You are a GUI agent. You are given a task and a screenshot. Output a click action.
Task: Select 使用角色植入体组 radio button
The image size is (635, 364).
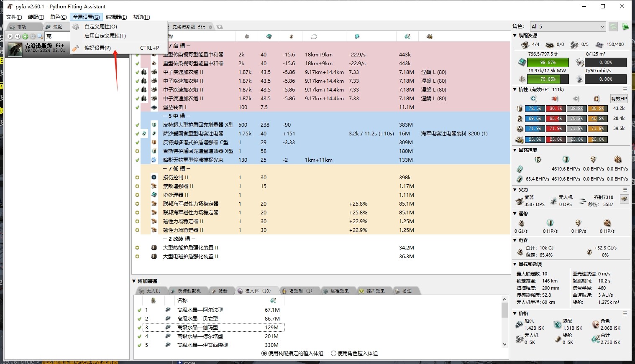click(334, 354)
